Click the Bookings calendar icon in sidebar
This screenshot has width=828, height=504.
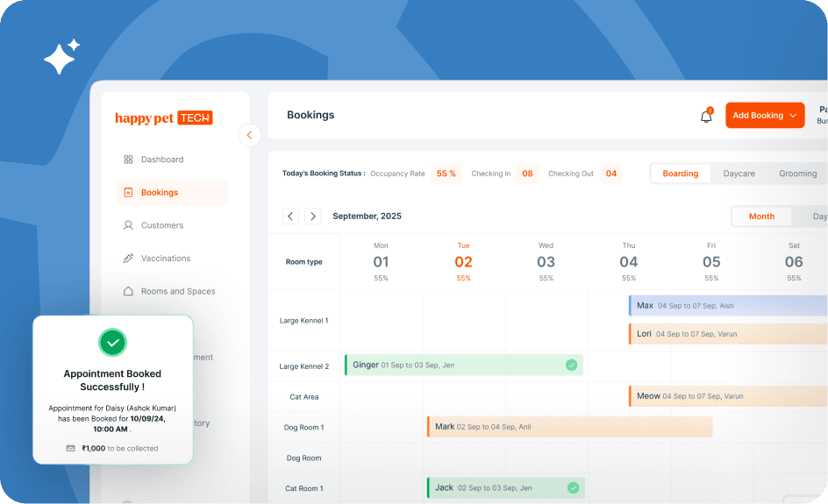pyautogui.click(x=128, y=193)
